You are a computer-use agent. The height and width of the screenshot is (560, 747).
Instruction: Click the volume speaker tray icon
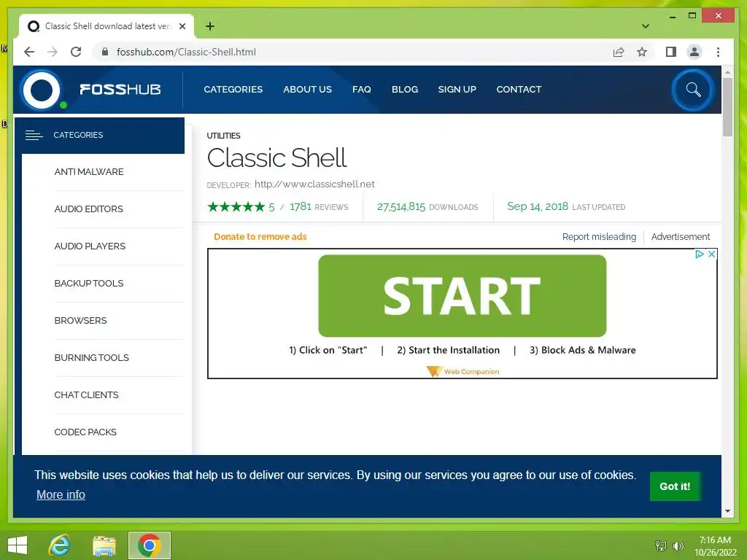(x=678, y=545)
